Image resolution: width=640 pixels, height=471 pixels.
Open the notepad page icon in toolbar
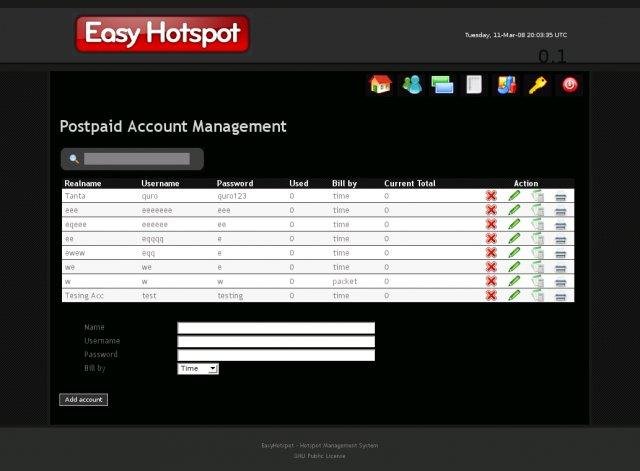point(474,85)
